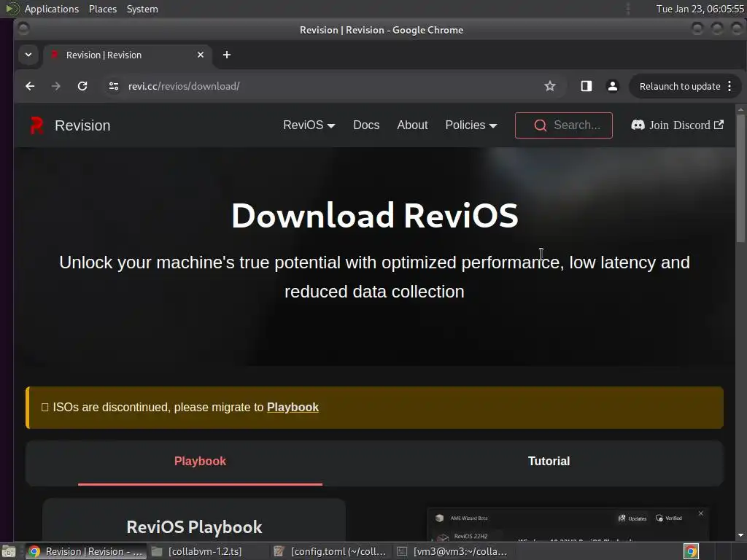Image resolution: width=747 pixels, height=560 pixels.
Task: Click the Join Discord link
Action: pyautogui.click(x=677, y=125)
